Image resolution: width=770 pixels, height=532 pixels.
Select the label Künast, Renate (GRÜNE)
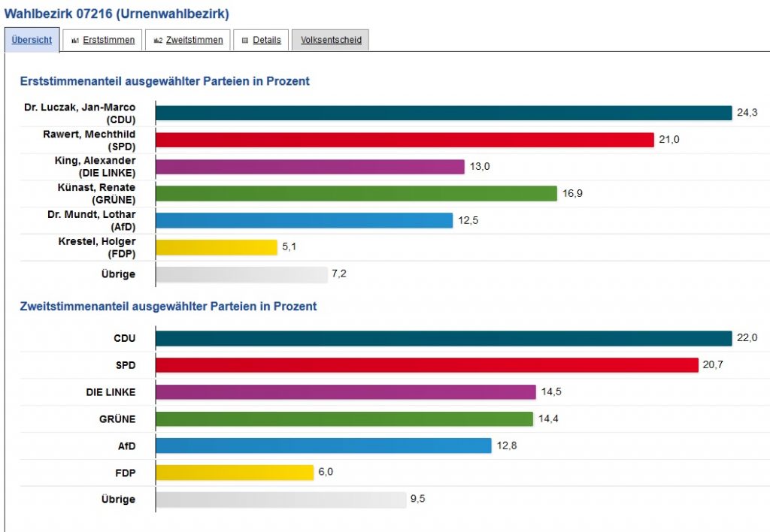tap(96, 193)
